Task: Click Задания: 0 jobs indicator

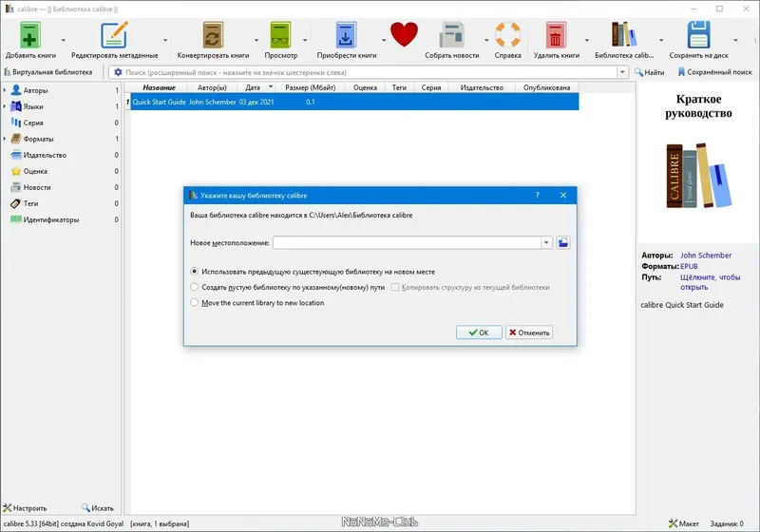Action: (x=727, y=523)
